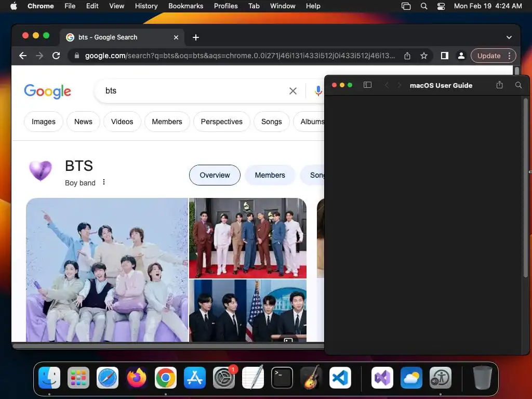The height and width of the screenshot is (399, 532).
Task: Launch Safari from the Dock
Action: click(x=108, y=377)
